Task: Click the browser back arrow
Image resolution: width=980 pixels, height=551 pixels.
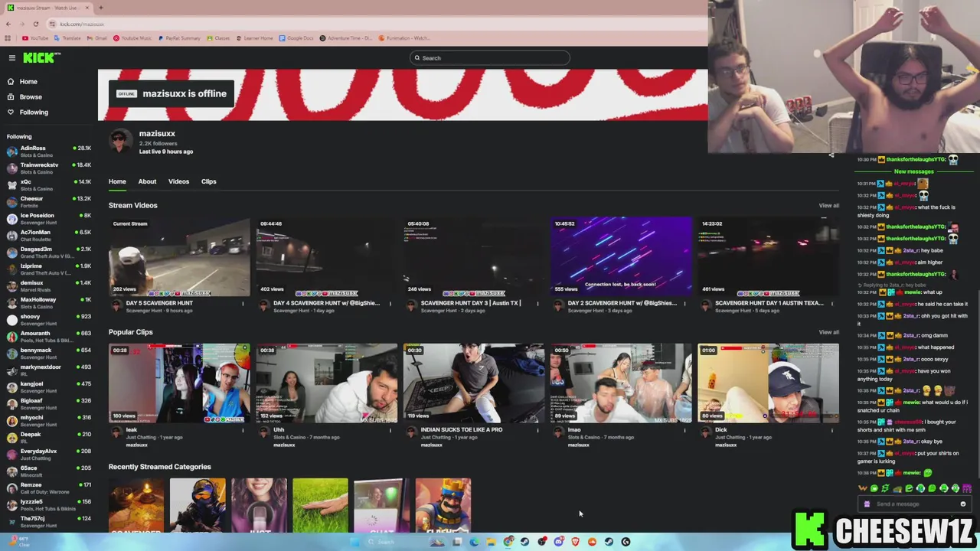Action: [x=8, y=24]
